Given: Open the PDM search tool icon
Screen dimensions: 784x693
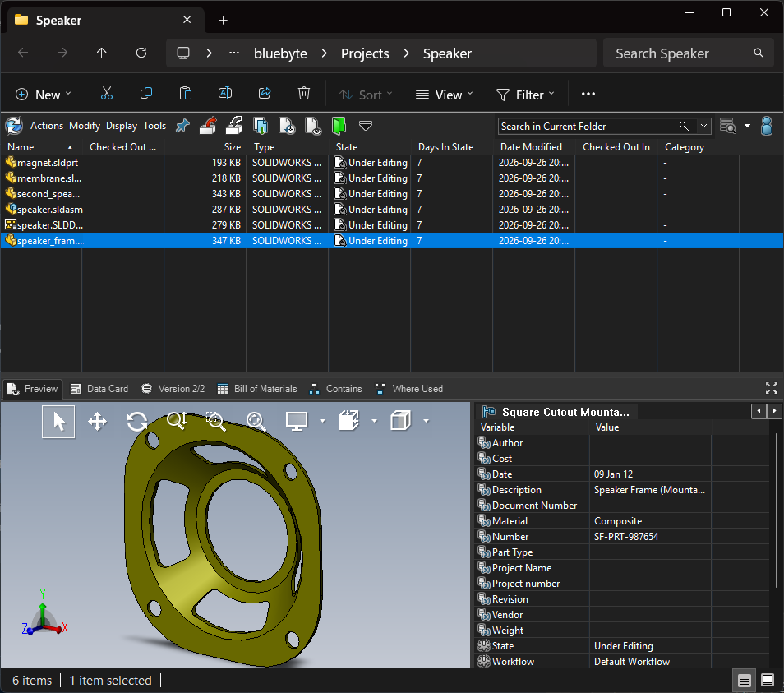Looking at the screenshot, I should pos(727,126).
